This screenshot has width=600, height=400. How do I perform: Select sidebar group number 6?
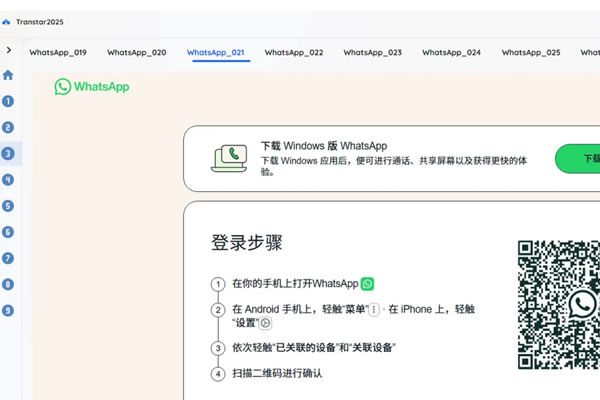point(8,232)
